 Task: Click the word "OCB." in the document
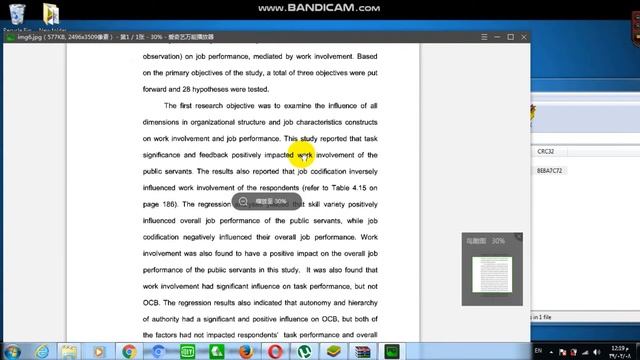pos(151,303)
